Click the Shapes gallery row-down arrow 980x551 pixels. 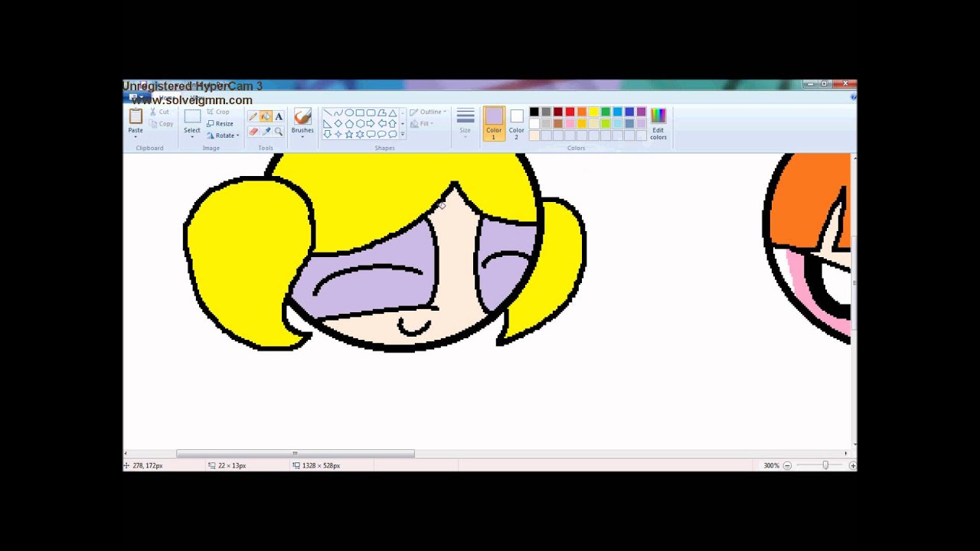(403, 124)
